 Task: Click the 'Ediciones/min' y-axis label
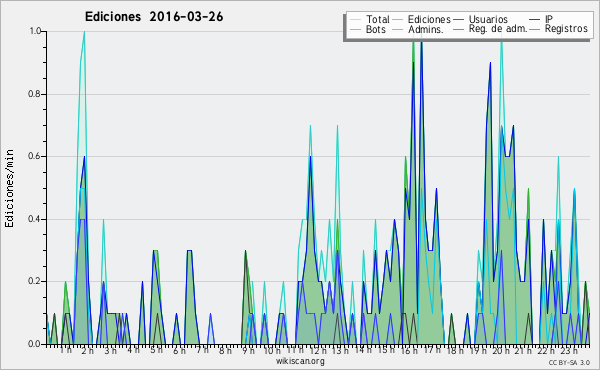click(x=9, y=188)
